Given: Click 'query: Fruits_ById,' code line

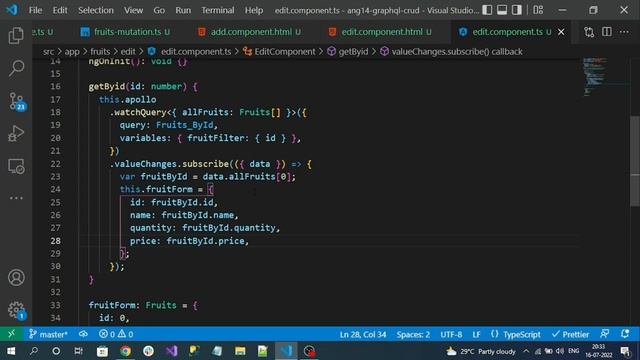Looking at the screenshot, I should click(x=169, y=125).
